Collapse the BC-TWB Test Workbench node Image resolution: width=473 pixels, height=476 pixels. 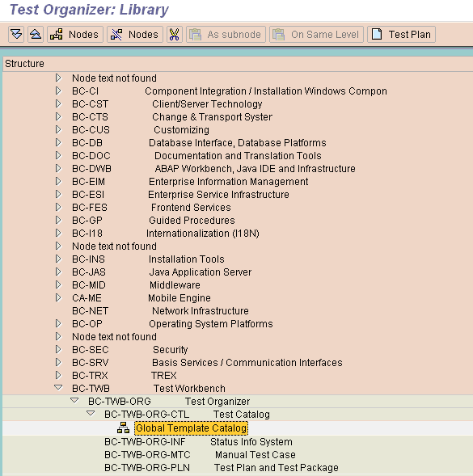(x=58, y=388)
